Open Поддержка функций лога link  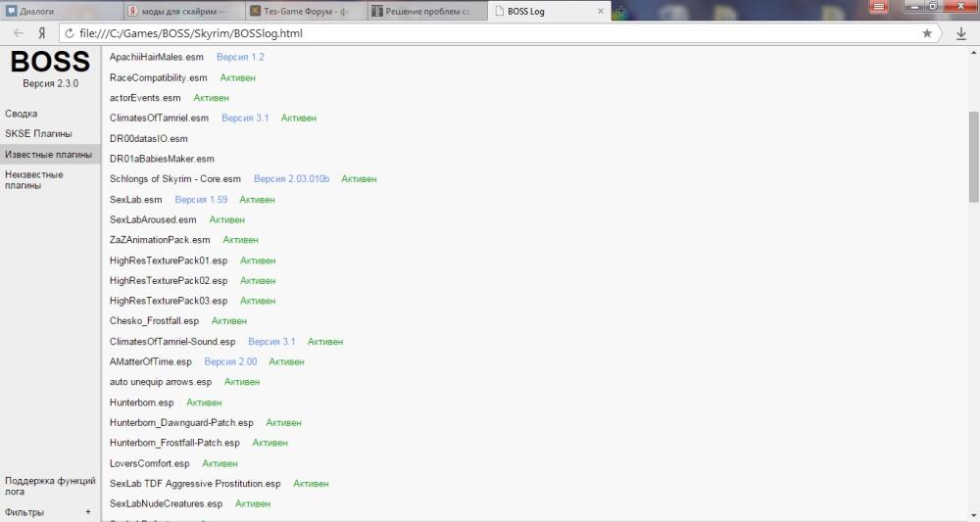50,486
